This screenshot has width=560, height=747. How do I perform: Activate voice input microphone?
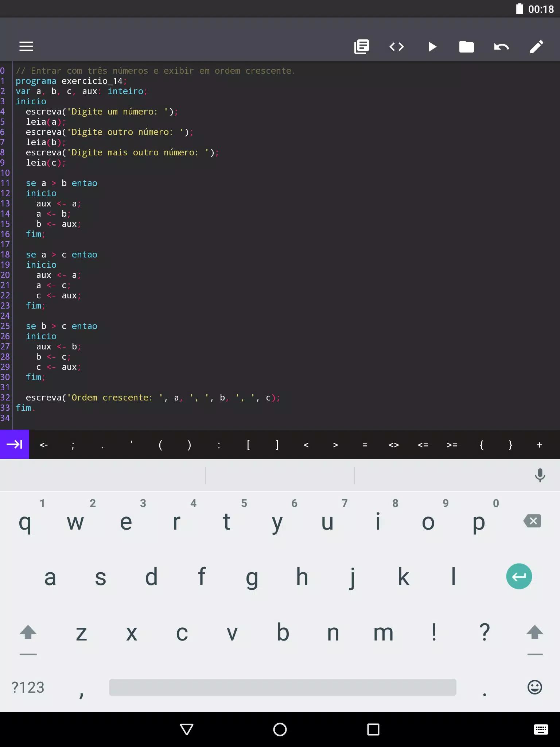(540, 475)
